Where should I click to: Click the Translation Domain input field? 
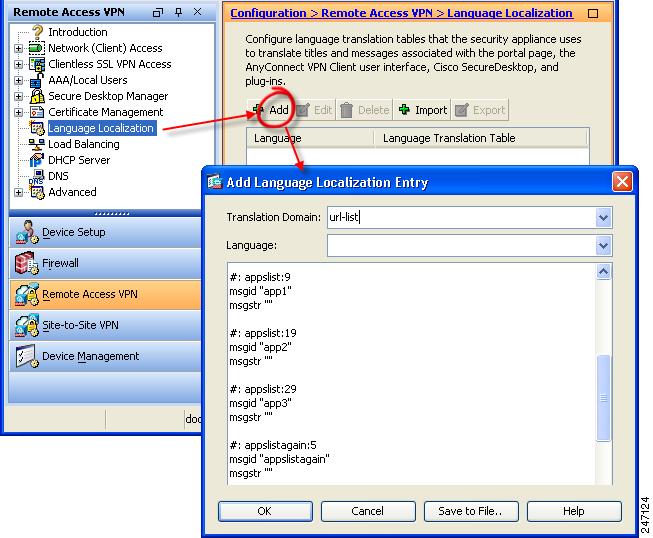pos(461,217)
